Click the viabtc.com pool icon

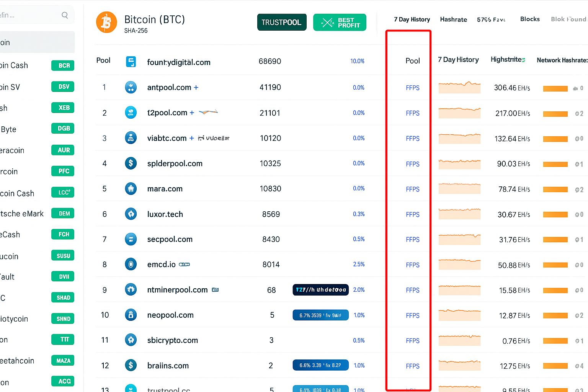point(131,138)
